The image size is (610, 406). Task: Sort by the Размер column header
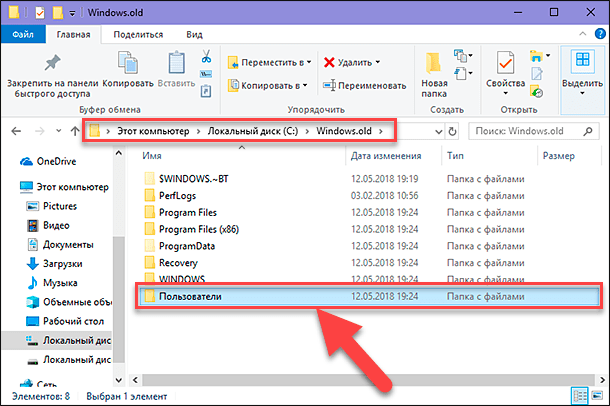pos(559,156)
